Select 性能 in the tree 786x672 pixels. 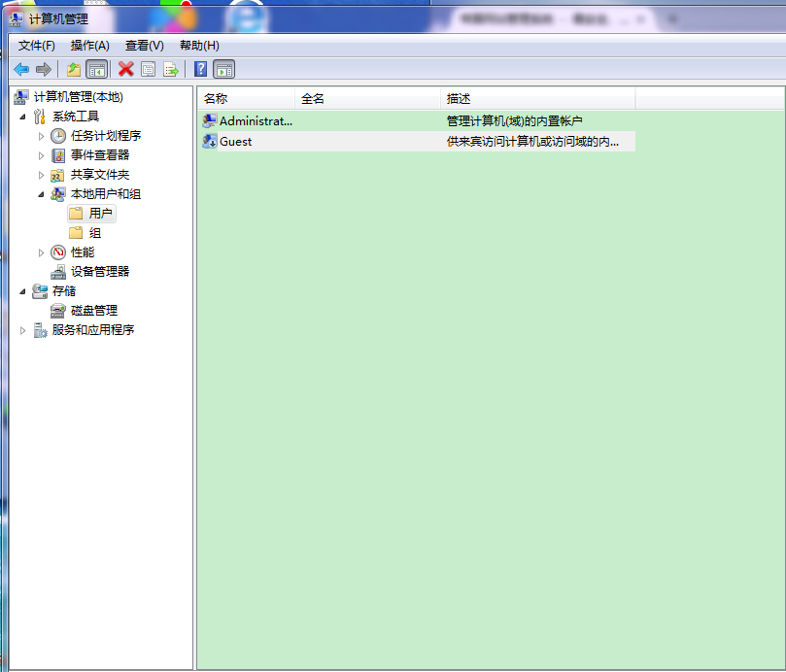point(83,252)
